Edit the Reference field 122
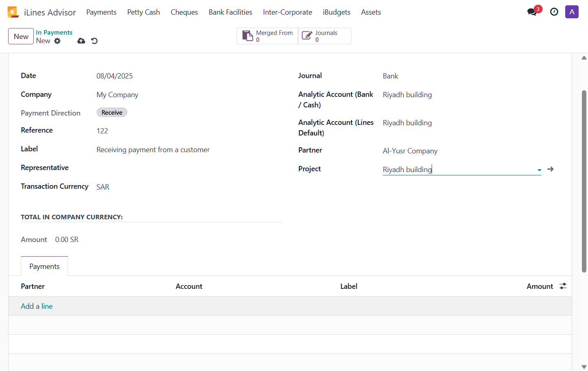588x371 pixels. [102, 131]
